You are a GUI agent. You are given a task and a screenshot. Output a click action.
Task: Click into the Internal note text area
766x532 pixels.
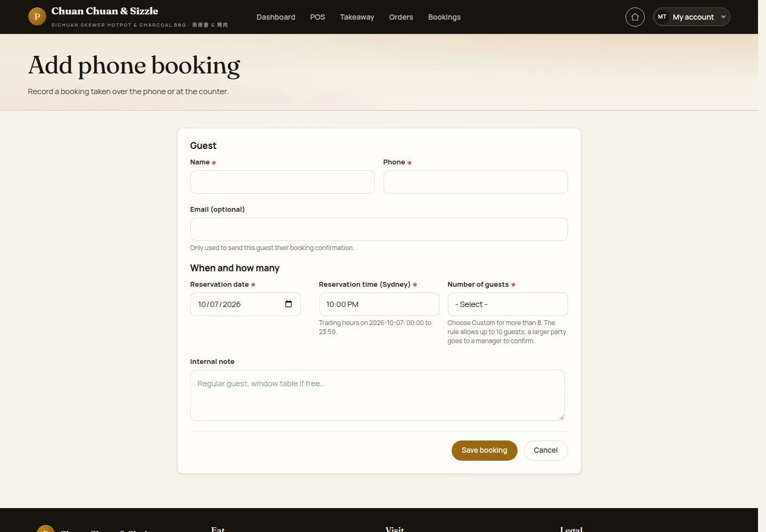pyautogui.click(x=377, y=395)
